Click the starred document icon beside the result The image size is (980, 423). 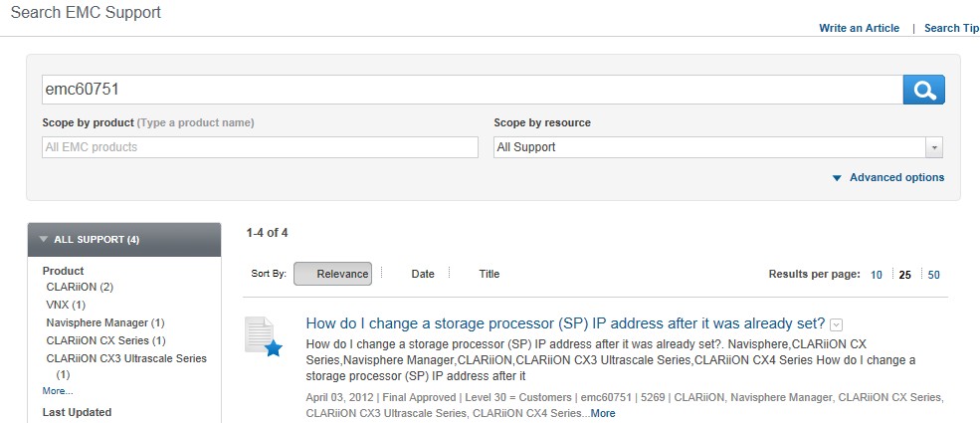(x=263, y=336)
